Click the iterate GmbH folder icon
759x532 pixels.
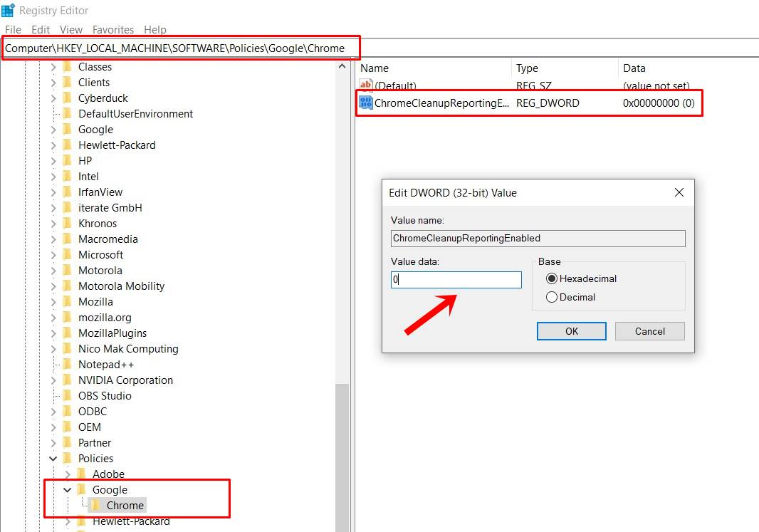tap(67, 208)
